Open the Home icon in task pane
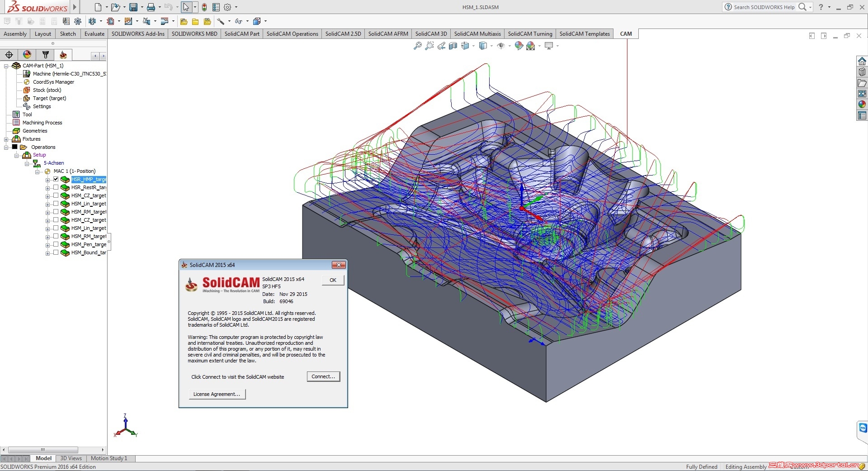The height and width of the screenshot is (471, 868). (x=862, y=62)
